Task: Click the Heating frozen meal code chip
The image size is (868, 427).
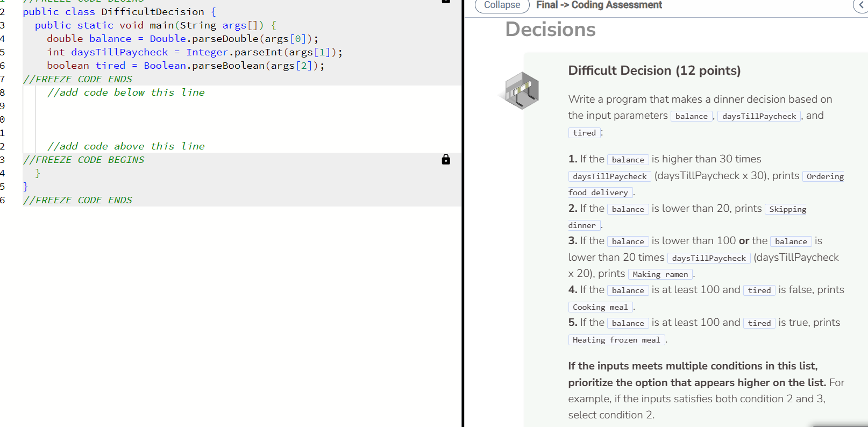Action: pyautogui.click(x=616, y=339)
